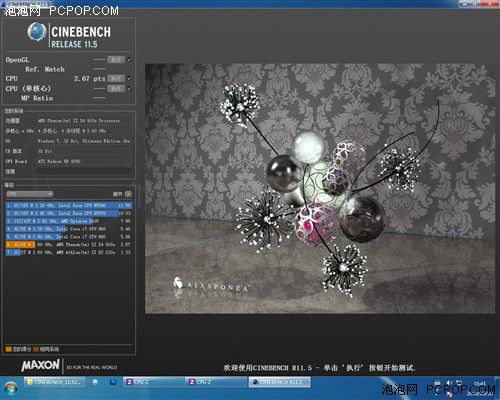This screenshot has height=400, width=500.
Task: Expand the ranking details arrow button
Action: pyautogui.click(x=128, y=194)
